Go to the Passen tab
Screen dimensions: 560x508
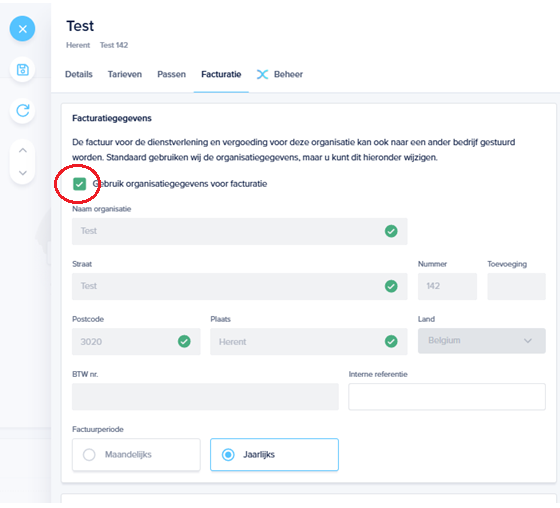coord(171,74)
